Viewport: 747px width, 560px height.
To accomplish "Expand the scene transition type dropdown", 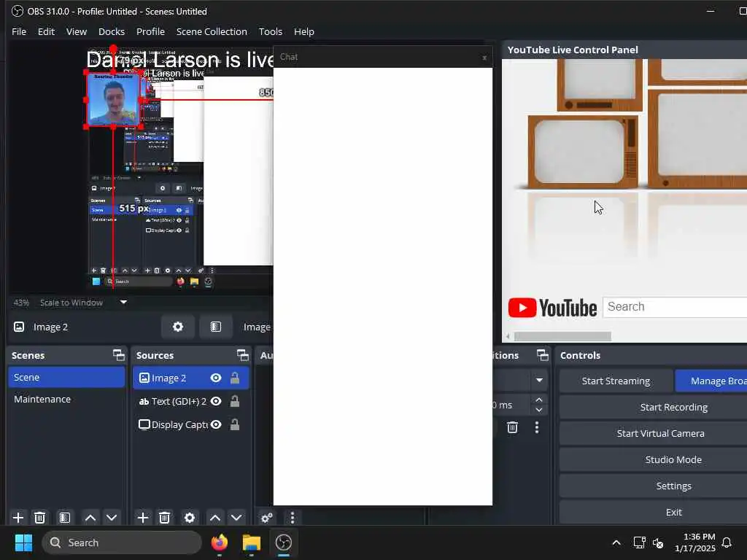I will click(539, 381).
